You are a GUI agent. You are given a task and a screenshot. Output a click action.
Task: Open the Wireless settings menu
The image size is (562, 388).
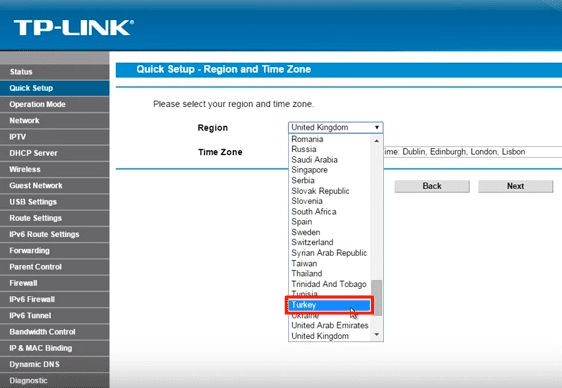click(x=54, y=169)
